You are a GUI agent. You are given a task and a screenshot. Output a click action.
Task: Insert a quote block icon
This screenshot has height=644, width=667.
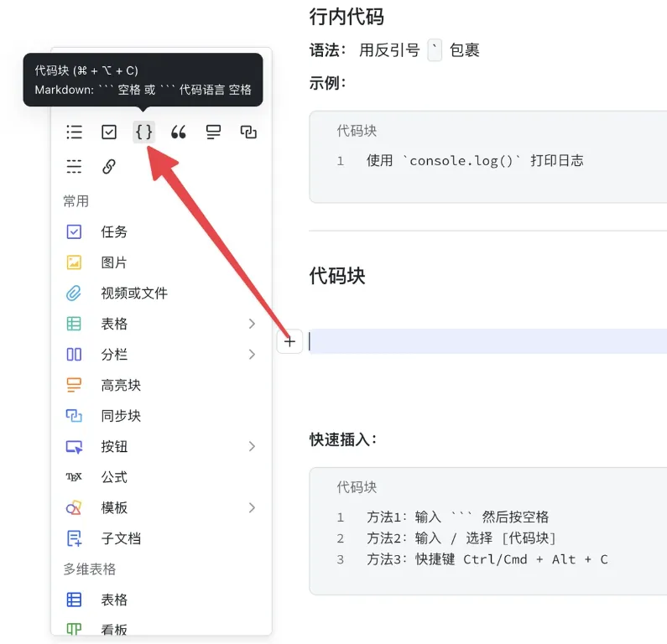[179, 132]
